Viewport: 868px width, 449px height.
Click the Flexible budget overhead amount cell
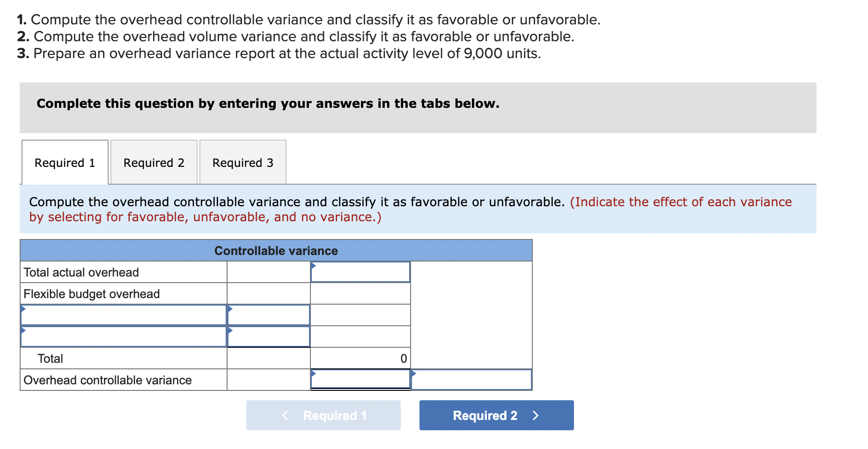360,293
